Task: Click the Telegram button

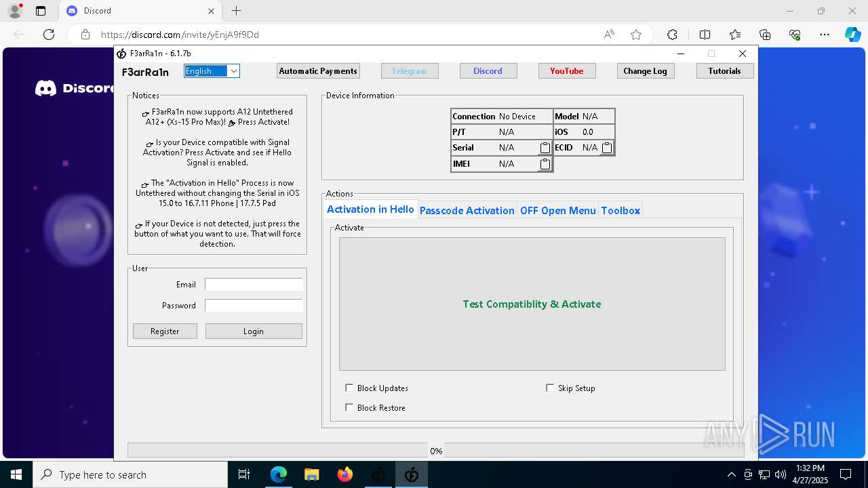Action: coord(410,71)
